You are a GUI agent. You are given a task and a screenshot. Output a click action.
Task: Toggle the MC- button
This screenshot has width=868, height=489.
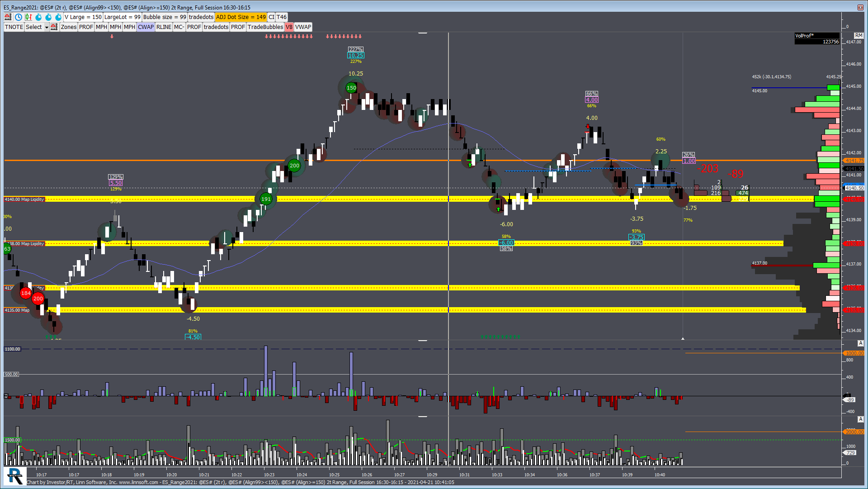click(x=179, y=27)
